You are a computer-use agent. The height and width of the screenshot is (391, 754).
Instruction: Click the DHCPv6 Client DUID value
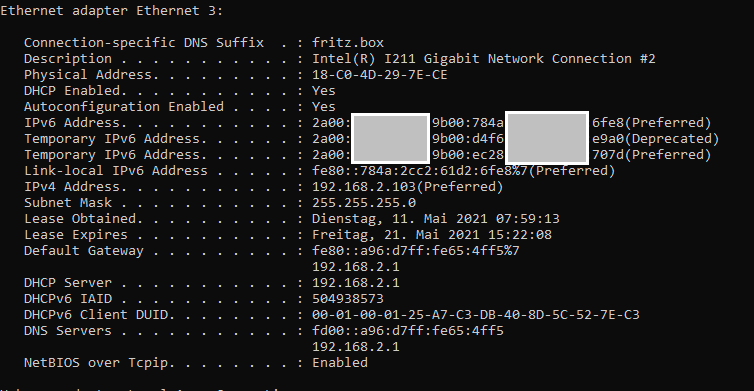pyautogui.click(x=476, y=315)
